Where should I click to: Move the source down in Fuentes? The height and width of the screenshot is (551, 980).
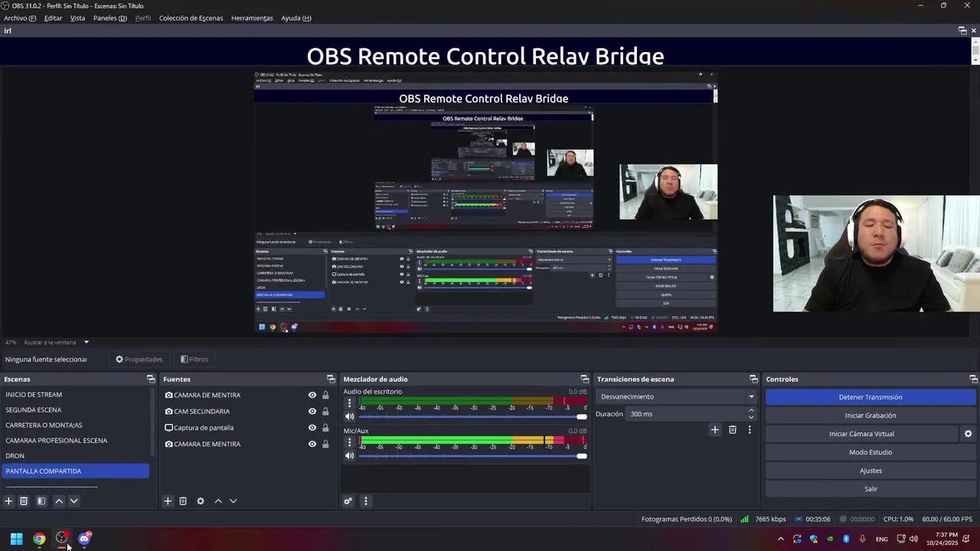coord(234,501)
